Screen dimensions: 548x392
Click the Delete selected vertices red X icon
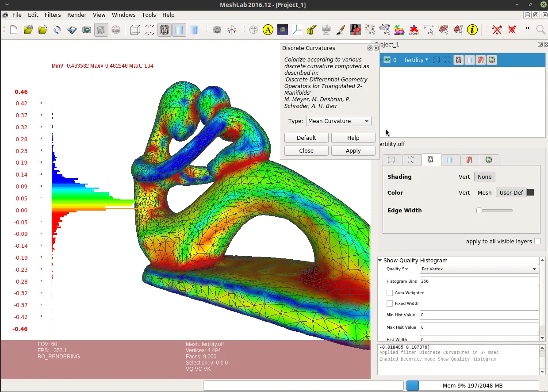tap(497, 30)
